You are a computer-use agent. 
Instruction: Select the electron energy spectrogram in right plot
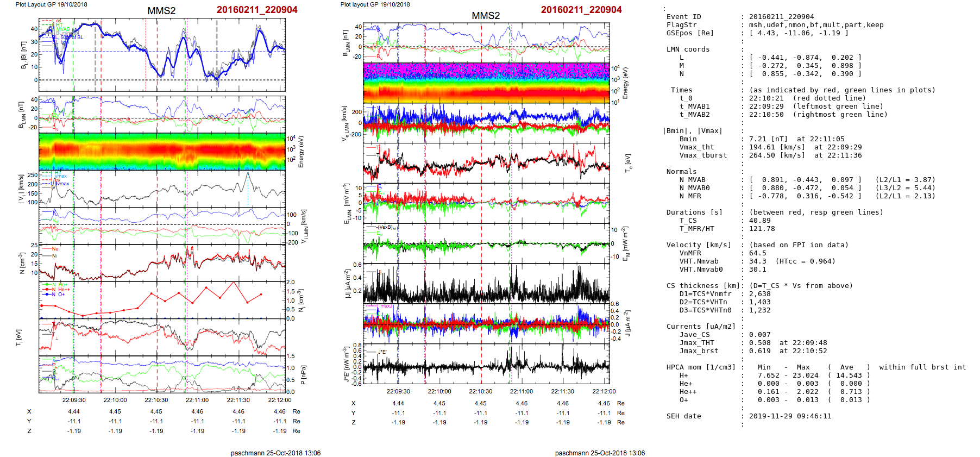(486, 83)
